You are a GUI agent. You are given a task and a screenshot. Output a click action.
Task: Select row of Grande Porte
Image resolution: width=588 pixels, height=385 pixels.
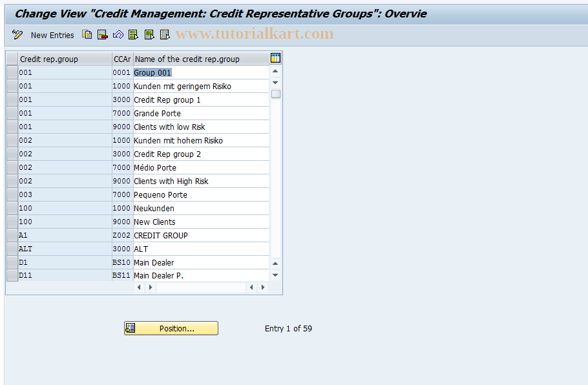pos(12,113)
